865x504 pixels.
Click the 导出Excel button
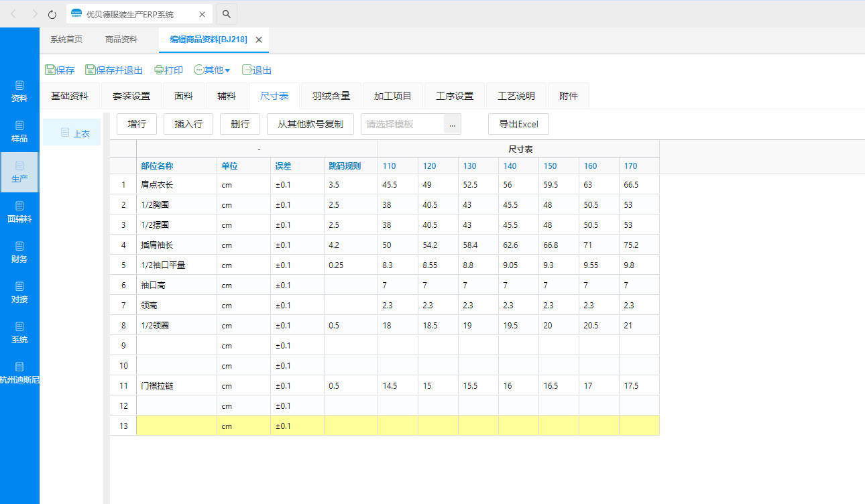point(518,124)
